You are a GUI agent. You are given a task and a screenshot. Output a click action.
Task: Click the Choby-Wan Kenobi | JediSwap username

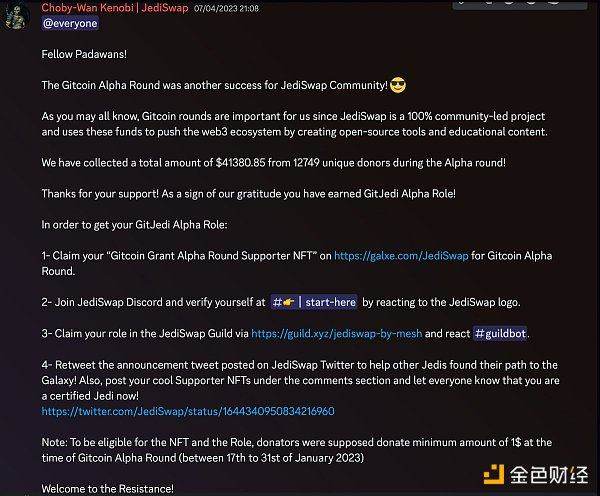click(115, 8)
